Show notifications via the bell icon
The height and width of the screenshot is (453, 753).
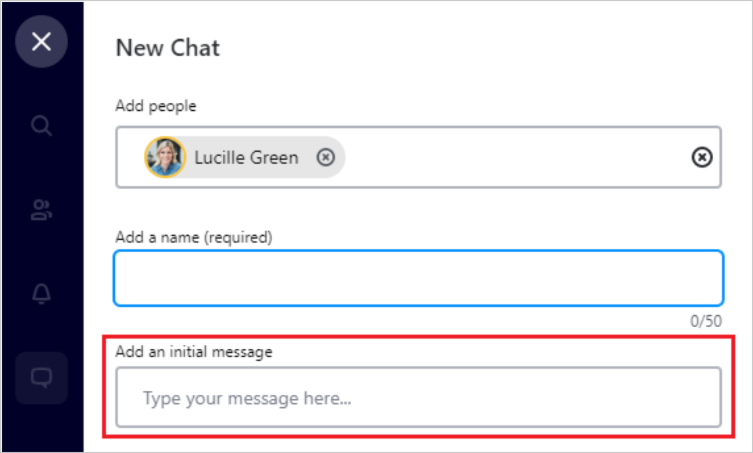[41, 294]
